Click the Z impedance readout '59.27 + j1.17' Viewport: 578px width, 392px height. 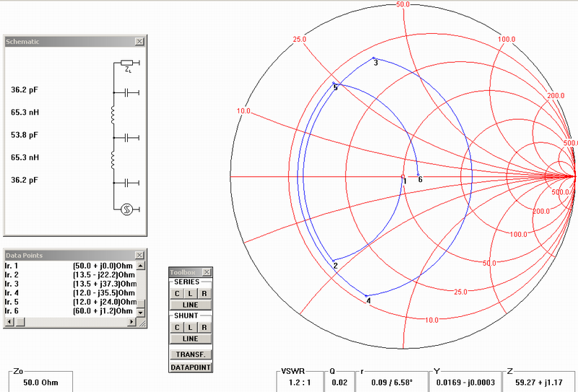point(539,383)
